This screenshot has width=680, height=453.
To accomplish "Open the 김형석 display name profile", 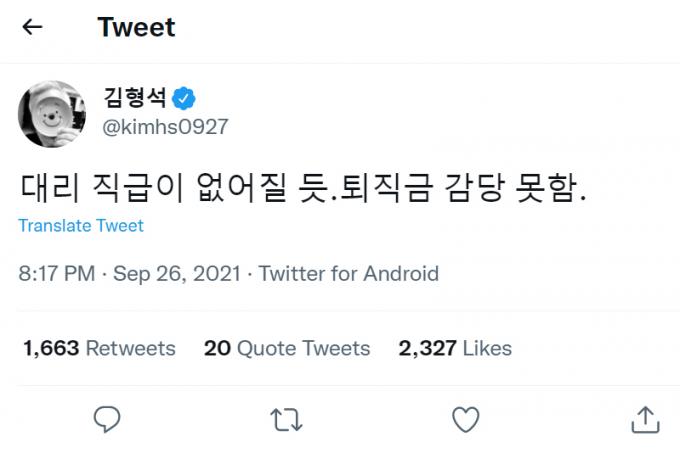I will tap(133, 98).
